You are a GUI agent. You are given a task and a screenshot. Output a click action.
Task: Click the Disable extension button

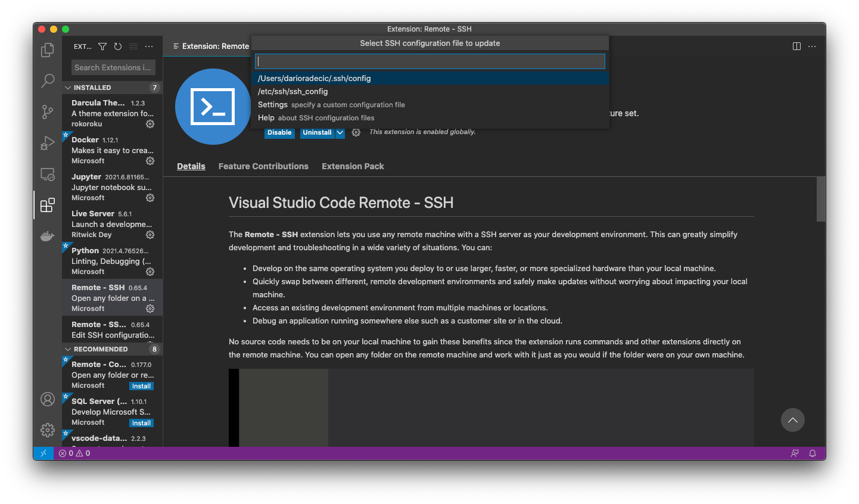(279, 133)
